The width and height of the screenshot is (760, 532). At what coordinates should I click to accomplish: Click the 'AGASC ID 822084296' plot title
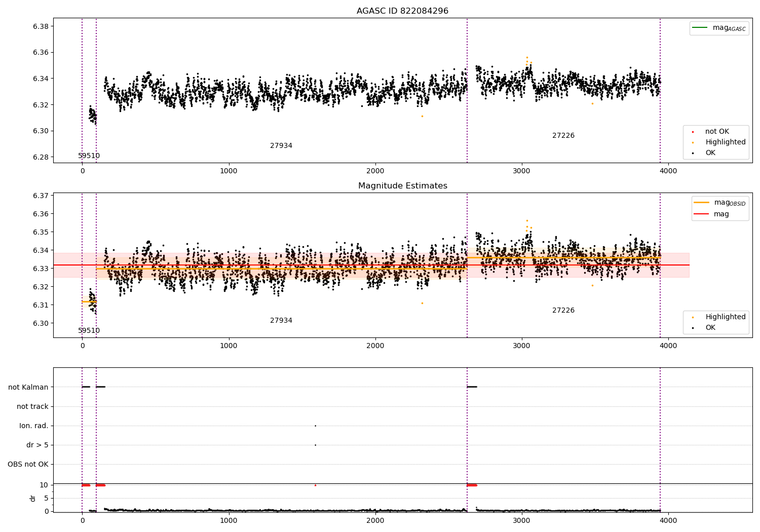(402, 11)
